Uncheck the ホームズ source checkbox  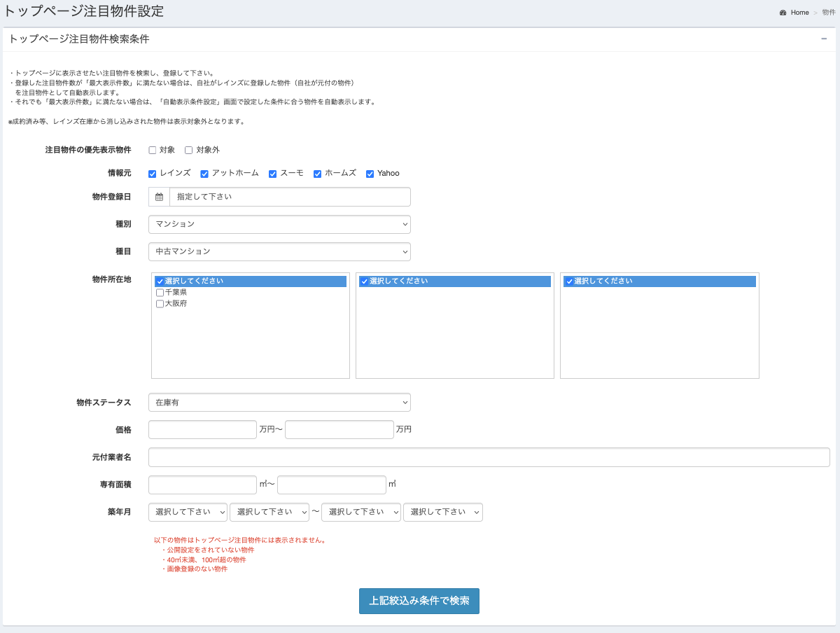(x=317, y=174)
